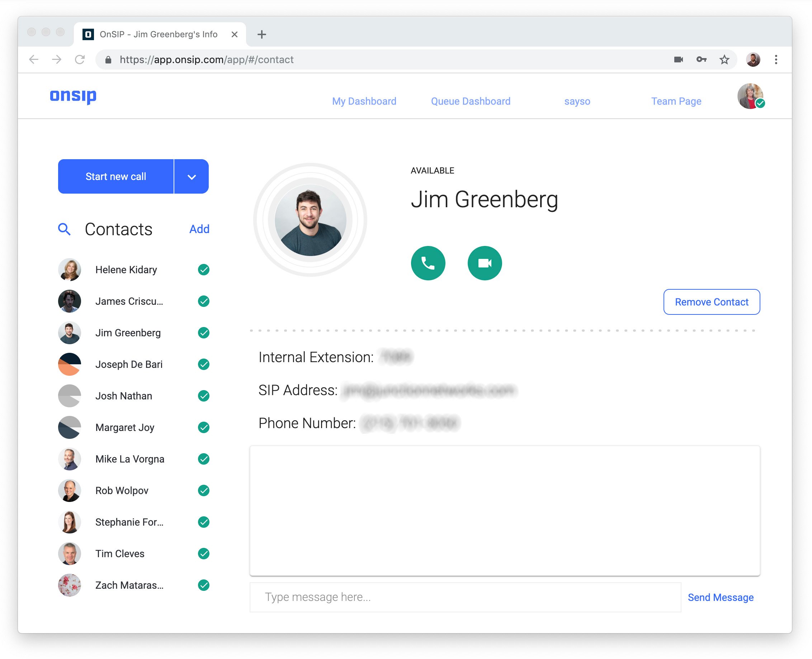Click the message input field
Image resolution: width=812 pixels, height=659 pixels.
click(418, 597)
